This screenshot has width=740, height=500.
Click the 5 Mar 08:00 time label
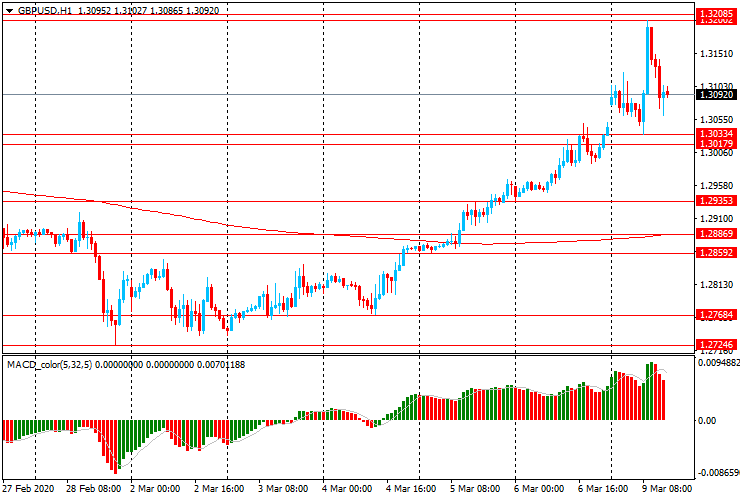(x=476, y=490)
